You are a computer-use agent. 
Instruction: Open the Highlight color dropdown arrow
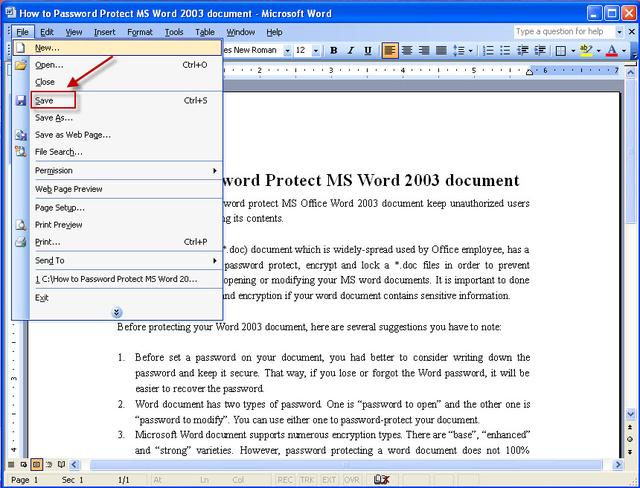pos(598,51)
